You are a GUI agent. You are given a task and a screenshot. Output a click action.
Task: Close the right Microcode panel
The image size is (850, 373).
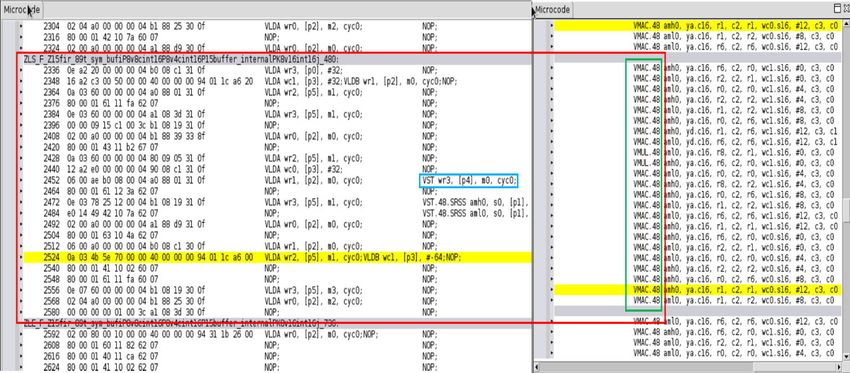[x=845, y=9]
